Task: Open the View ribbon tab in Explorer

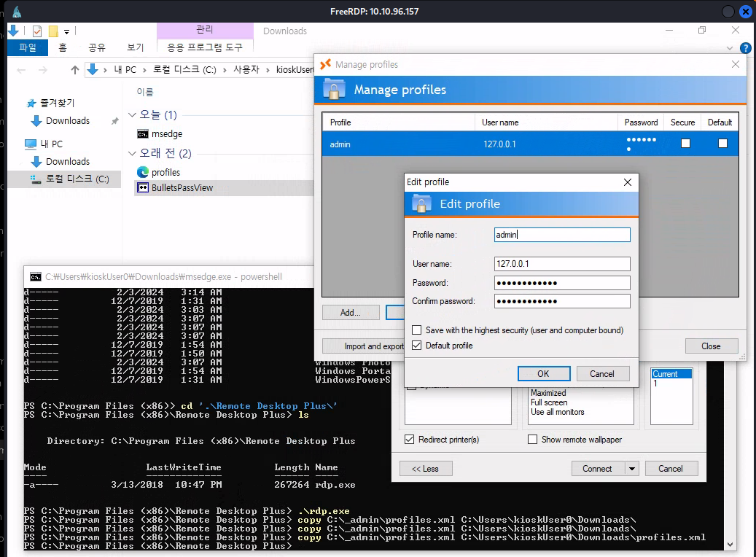Action: coord(135,47)
